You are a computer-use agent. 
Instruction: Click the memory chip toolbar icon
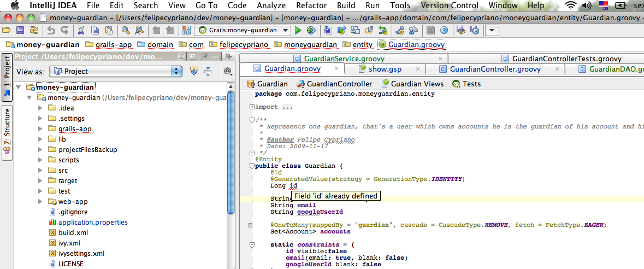pos(461,30)
